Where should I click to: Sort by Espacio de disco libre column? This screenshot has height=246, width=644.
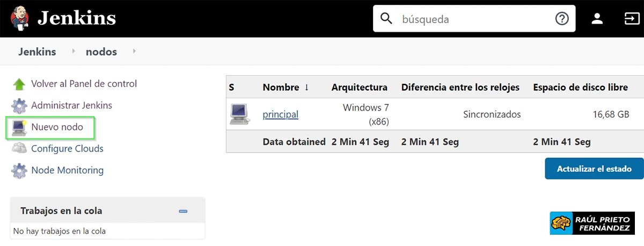(580, 88)
